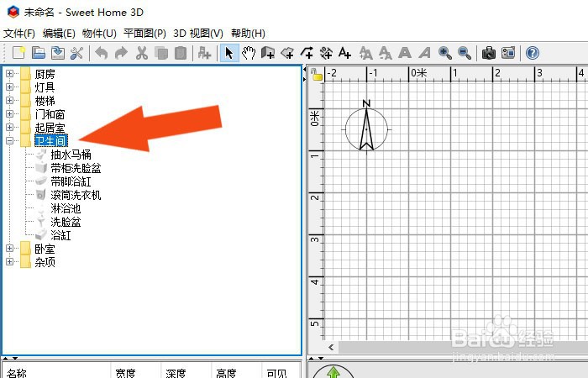Select 洗脸盆 furniture item

66,222
